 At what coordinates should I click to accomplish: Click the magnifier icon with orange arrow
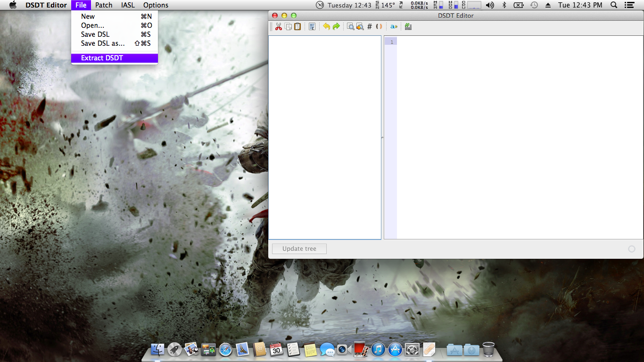tap(360, 26)
